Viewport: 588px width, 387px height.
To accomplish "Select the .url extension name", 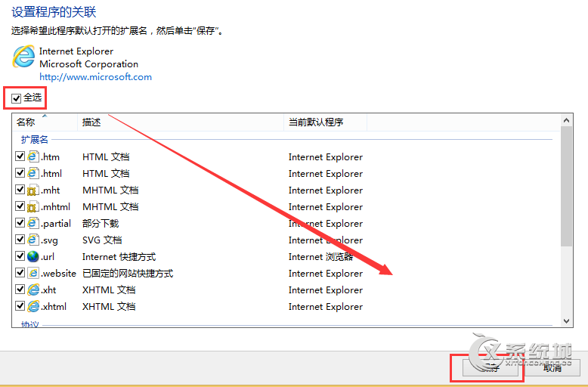I will (48, 256).
